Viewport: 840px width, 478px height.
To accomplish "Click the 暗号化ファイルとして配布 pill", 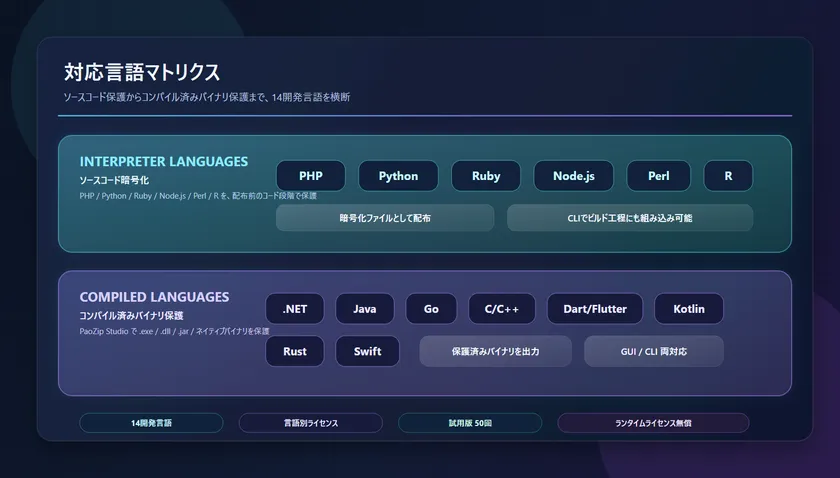I will coord(385,218).
